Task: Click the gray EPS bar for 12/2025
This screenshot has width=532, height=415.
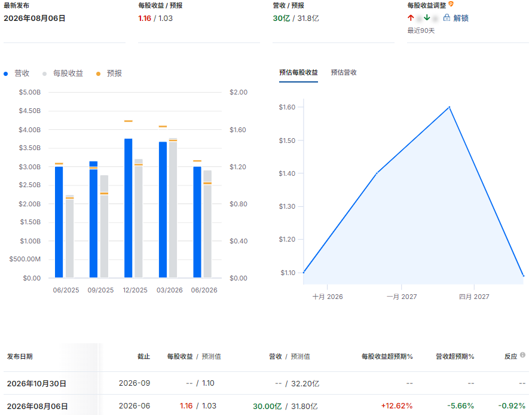Action: (139, 218)
